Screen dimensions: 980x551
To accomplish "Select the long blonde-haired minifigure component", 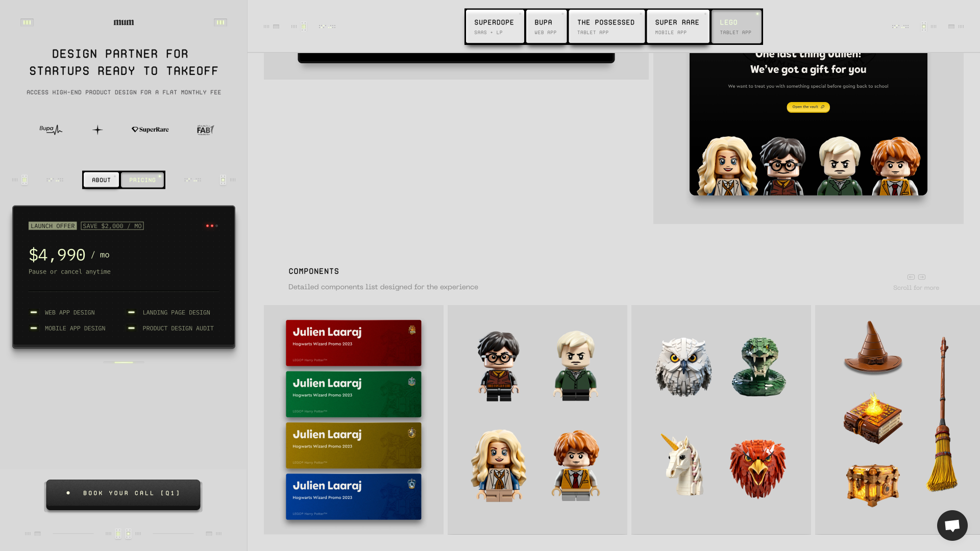I will coord(499,465).
